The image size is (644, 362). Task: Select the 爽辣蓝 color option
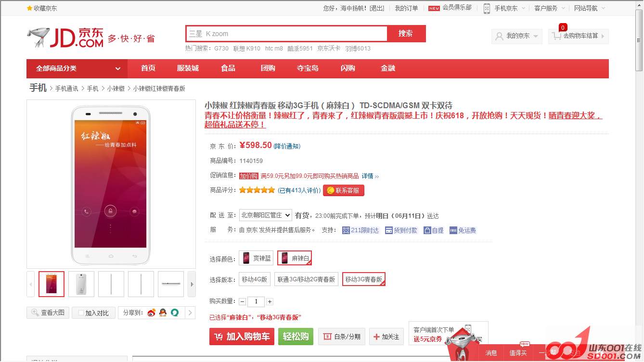[256, 258]
